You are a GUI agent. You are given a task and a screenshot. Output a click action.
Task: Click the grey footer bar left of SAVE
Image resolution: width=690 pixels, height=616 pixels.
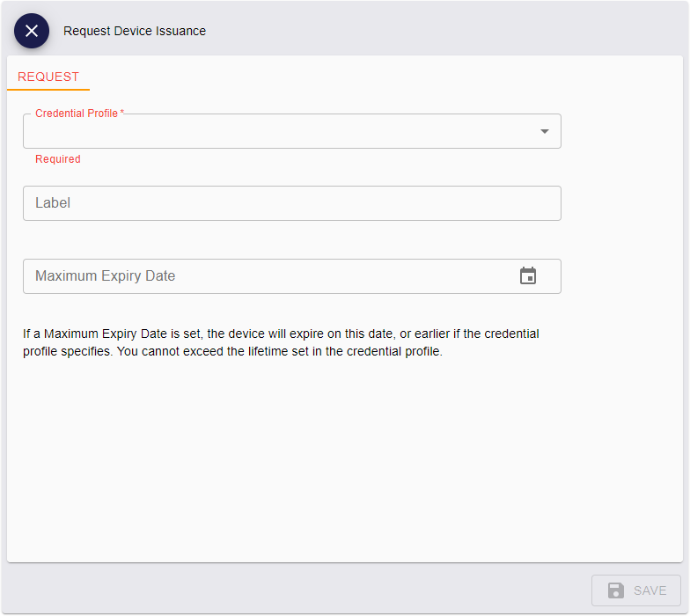(290, 590)
